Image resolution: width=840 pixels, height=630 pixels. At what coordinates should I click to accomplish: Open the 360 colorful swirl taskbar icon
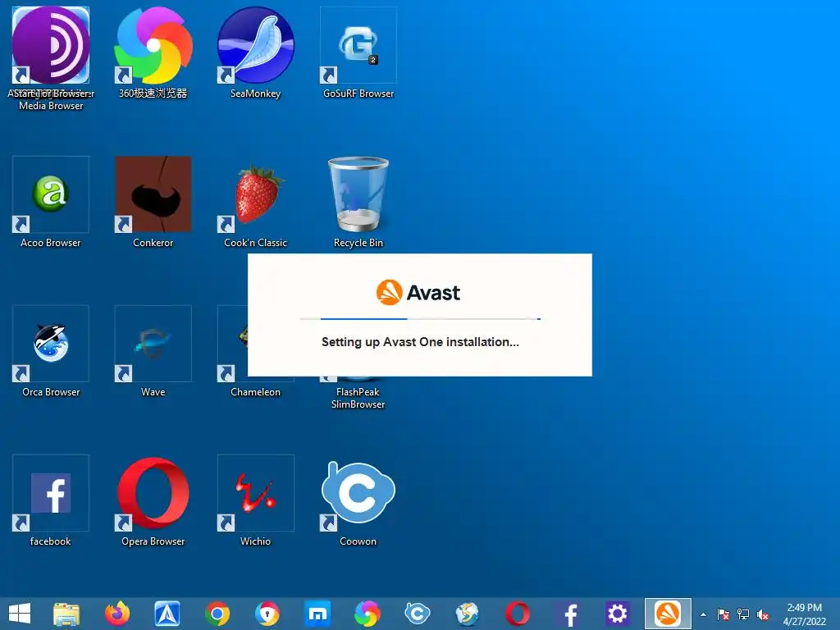click(367, 614)
